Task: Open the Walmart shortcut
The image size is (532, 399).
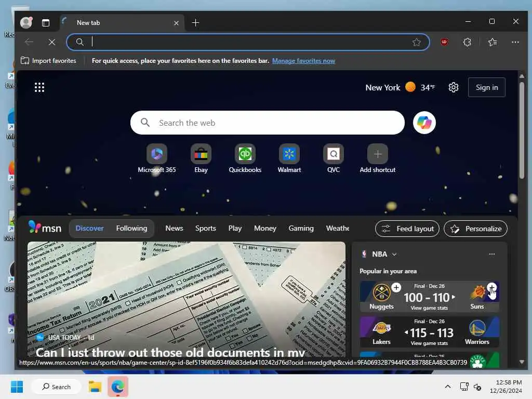Action: tap(289, 159)
